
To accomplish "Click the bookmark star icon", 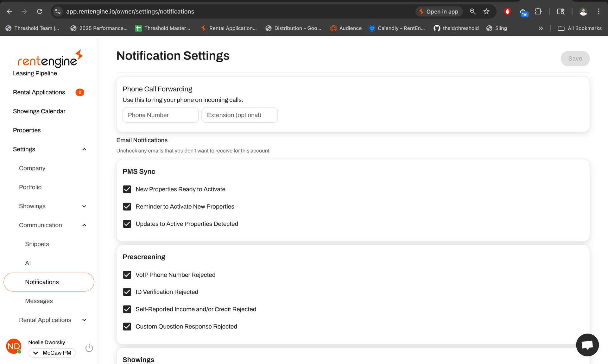I will point(487,11).
